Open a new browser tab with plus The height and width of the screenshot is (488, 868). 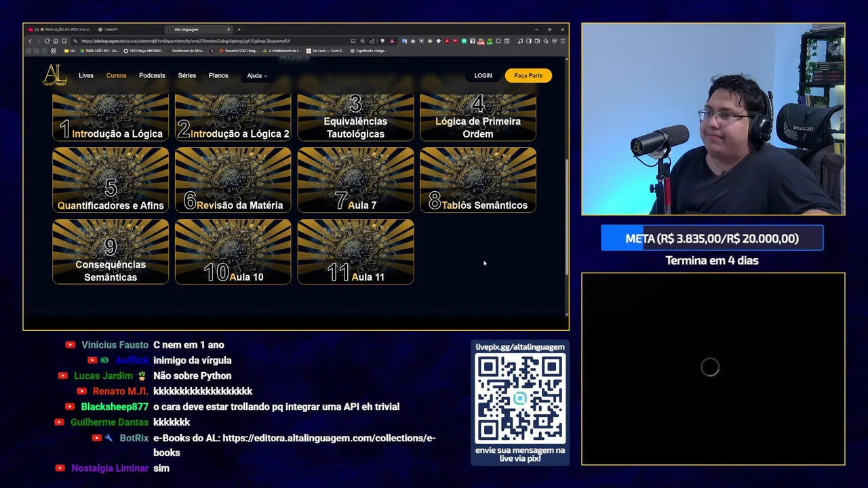pyautogui.click(x=239, y=29)
